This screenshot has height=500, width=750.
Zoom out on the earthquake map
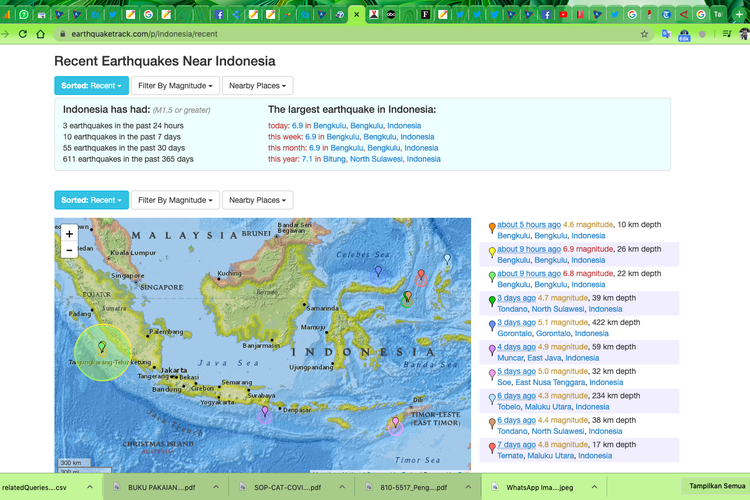(x=69, y=250)
